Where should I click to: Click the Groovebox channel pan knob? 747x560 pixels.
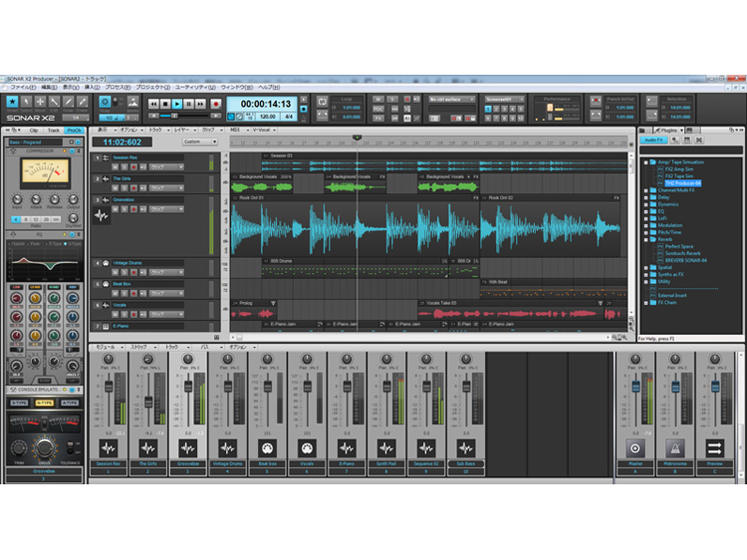coord(188,359)
